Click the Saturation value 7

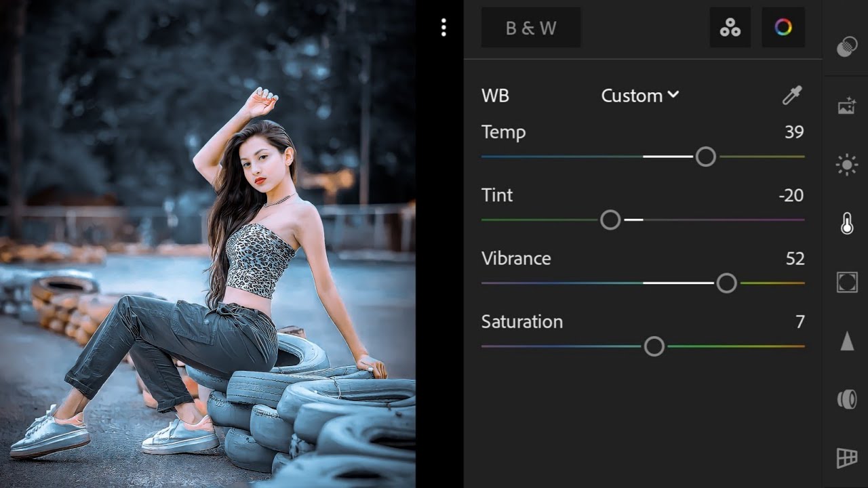pyautogui.click(x=800, y=321)
